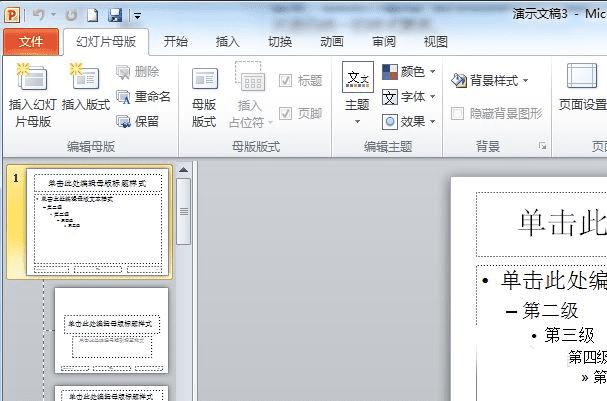The height and width of the screenshot is (401, 607).
Task: Go to the 视图 tab
Action: 436,41
